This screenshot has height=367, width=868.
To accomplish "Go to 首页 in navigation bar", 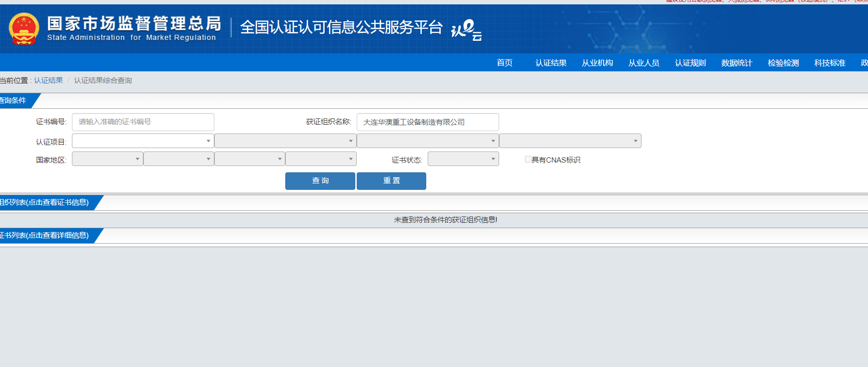I will point(504,63).
